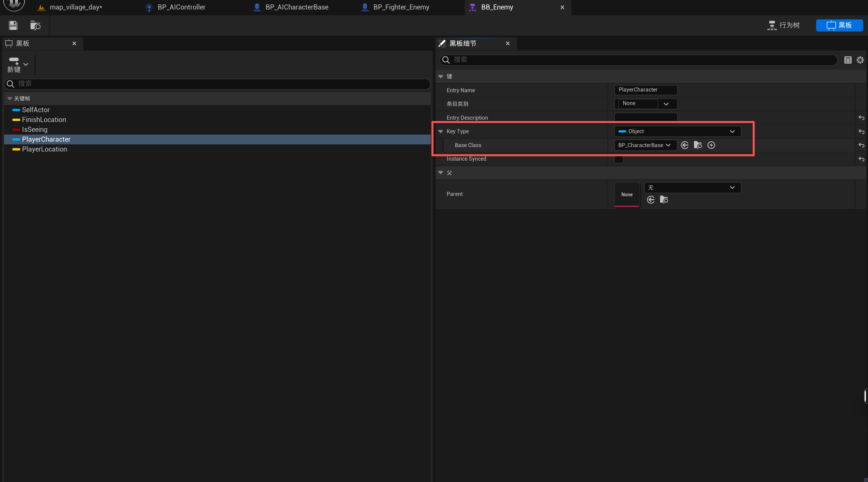Click the Blackboard (黑板) mode button

(839, 25)
